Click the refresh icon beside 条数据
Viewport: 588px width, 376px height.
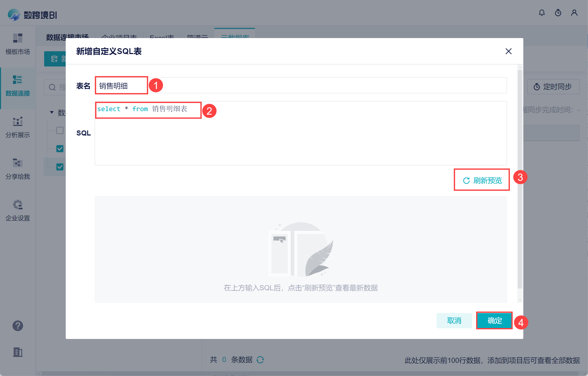pos(260,360)
